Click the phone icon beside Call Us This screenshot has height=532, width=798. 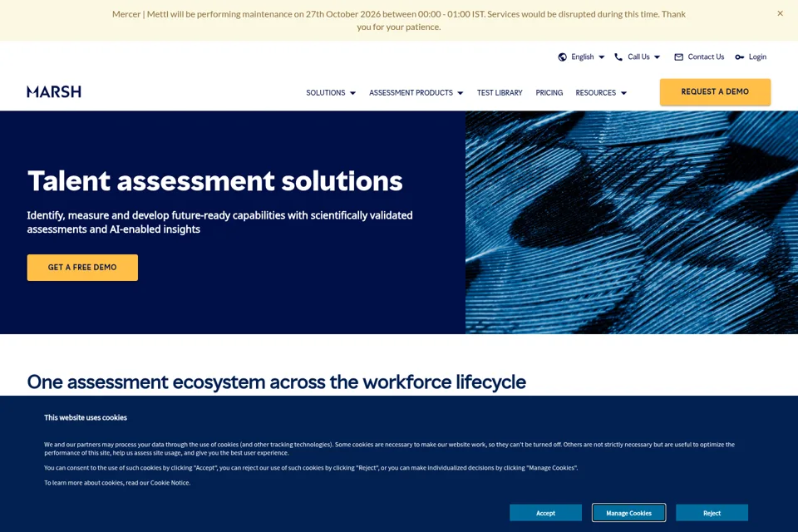point(618,57)
